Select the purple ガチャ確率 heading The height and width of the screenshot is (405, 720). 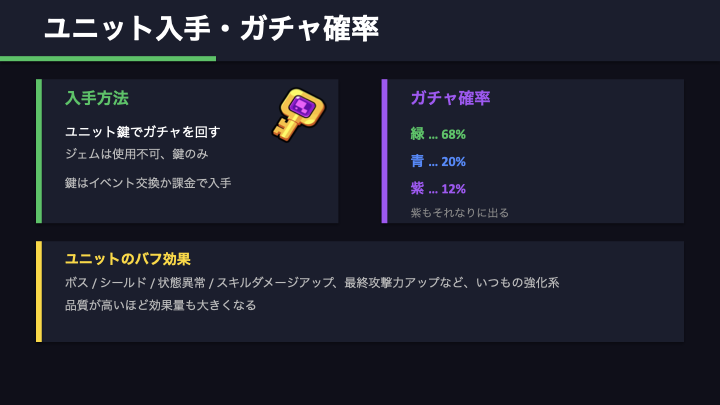(450, 98)
